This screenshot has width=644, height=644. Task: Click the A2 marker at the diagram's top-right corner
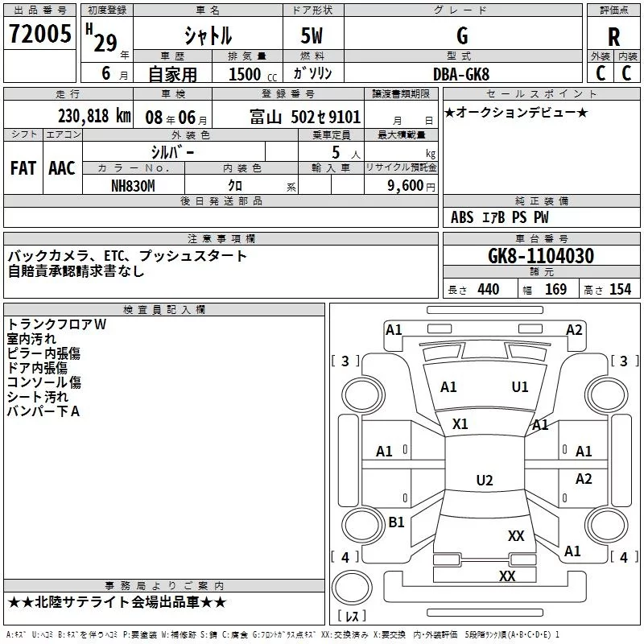pyautogui.click(x=574, y=330)
